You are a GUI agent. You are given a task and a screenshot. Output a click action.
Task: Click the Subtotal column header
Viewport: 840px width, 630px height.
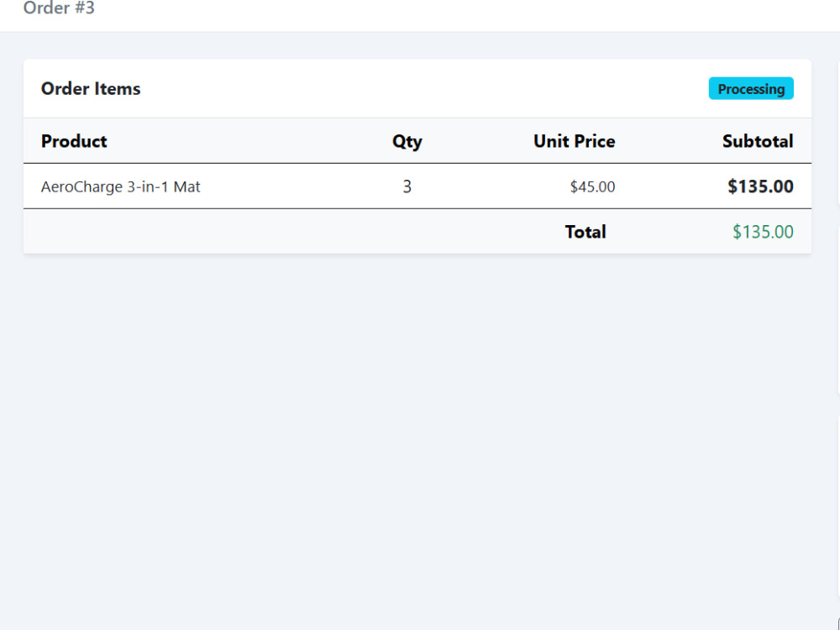click(x=758, y=141)
